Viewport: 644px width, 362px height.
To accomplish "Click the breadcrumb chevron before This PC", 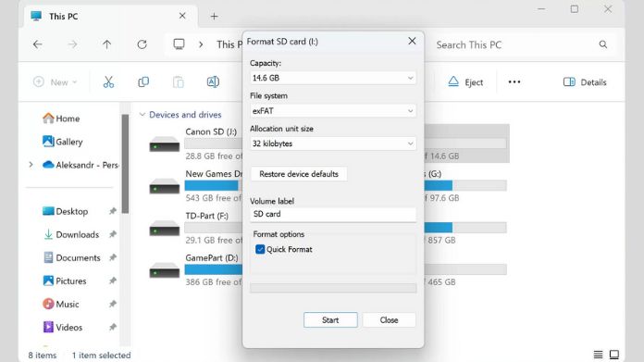I will coord(201,44).
